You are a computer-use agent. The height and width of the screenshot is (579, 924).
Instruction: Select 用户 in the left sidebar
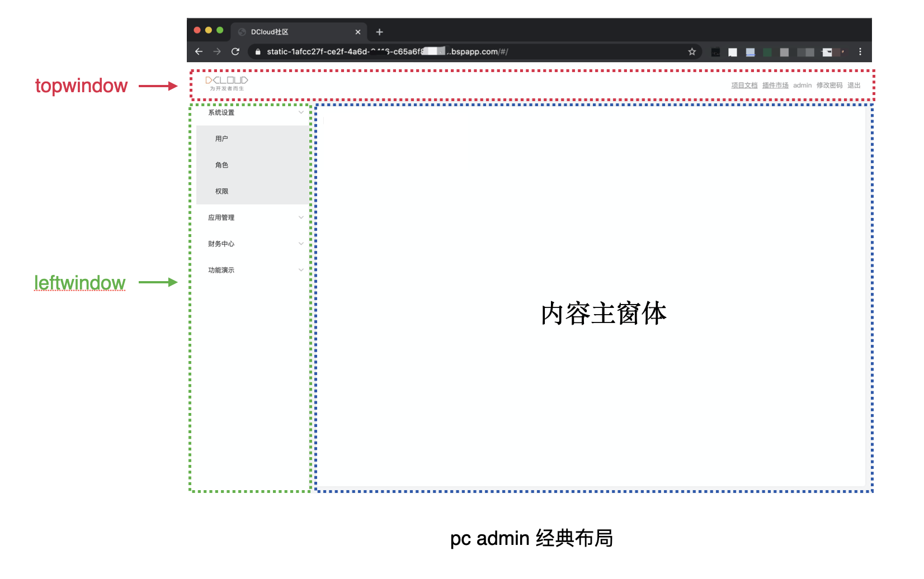(221, 138)
